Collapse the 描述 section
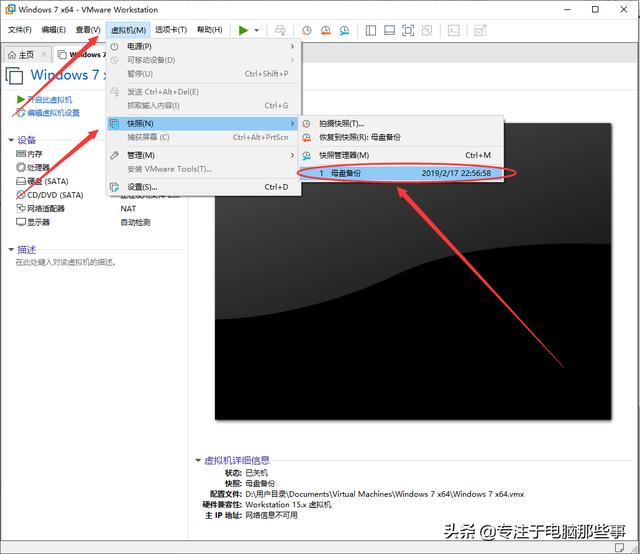The width and height of the screenshot is (640, 554). tap(11, 249)
